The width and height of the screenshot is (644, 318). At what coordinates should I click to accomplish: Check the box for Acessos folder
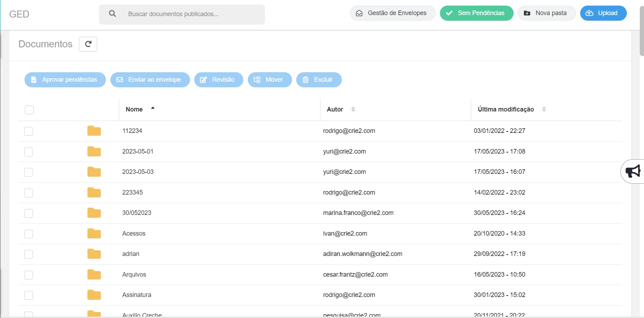[29, 234]
